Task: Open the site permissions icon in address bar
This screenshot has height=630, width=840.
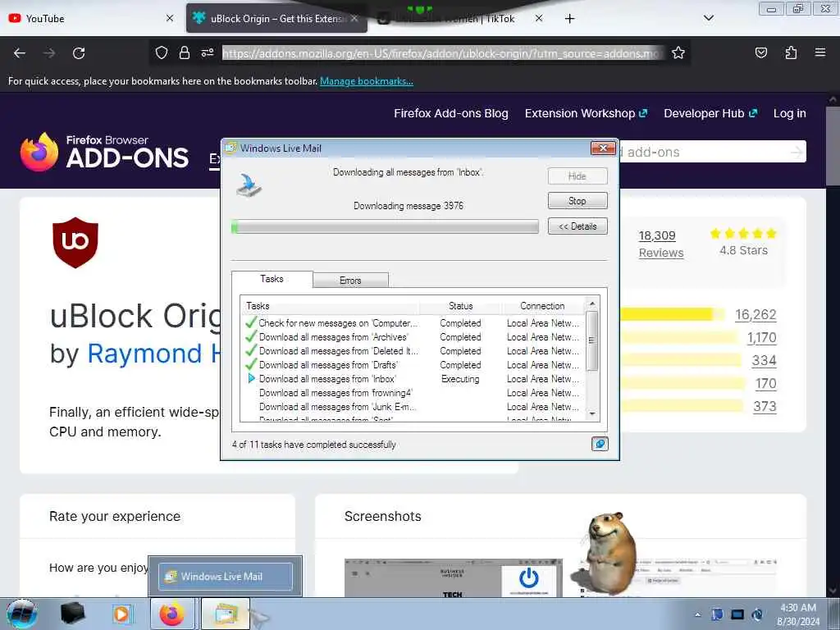Action: coord(208,52)
